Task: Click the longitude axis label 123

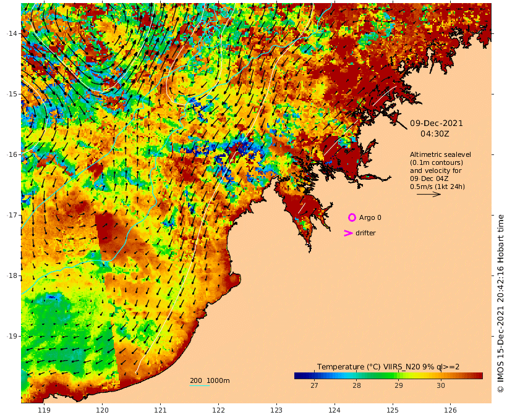Action: pyautogui.click(x=276, y=410)
